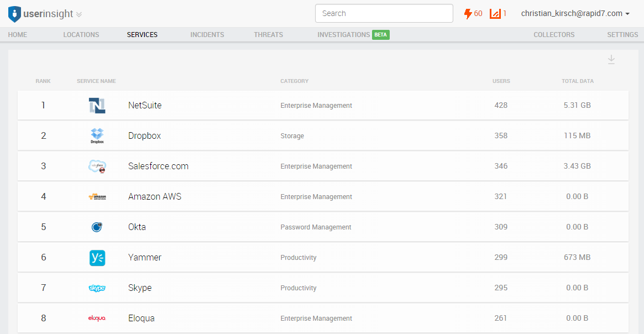Open the christian_kirsch@rapid7.com account menu
The height and width of the screenshot is (334, 644).
(575, 14)
